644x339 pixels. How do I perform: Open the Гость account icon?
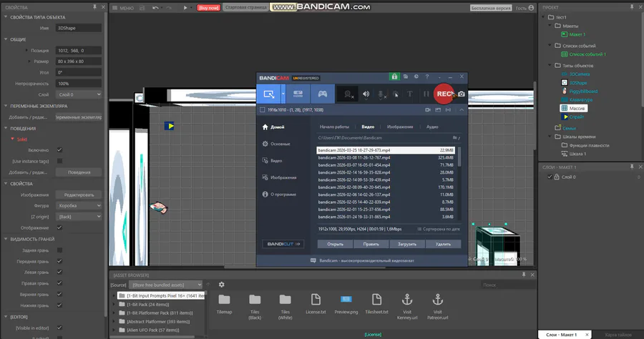531,8
